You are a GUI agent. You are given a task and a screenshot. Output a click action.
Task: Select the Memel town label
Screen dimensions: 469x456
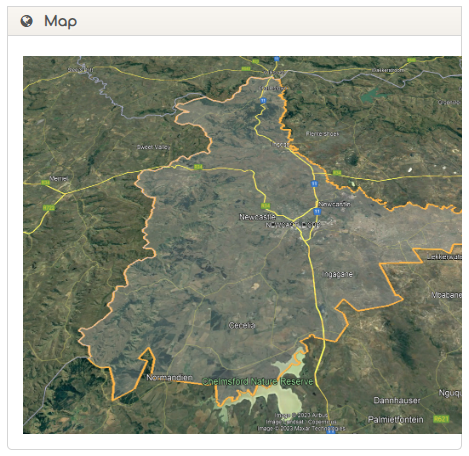coord(58,179)
